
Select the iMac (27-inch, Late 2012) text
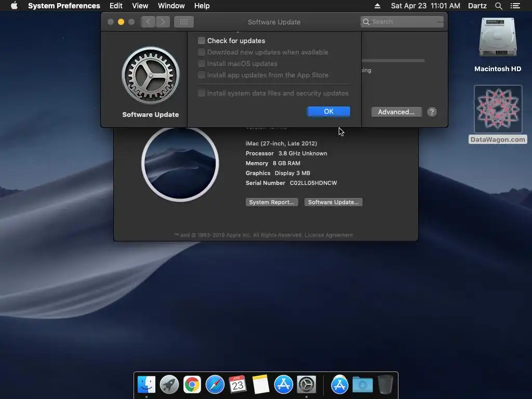click(281, 143)
